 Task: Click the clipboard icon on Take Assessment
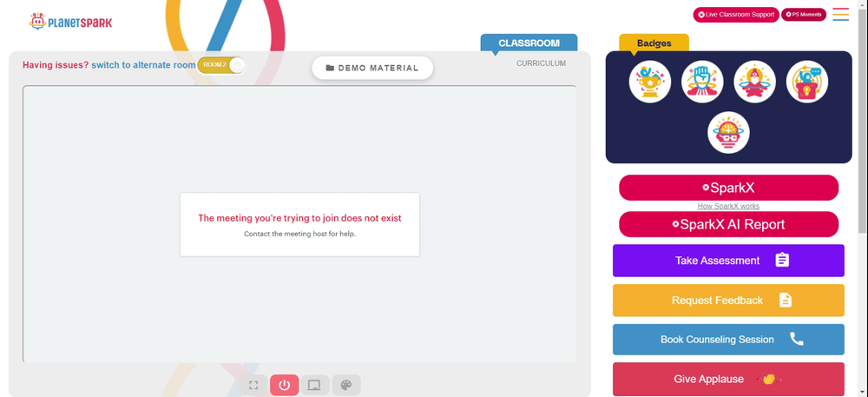tap(782, 261)
